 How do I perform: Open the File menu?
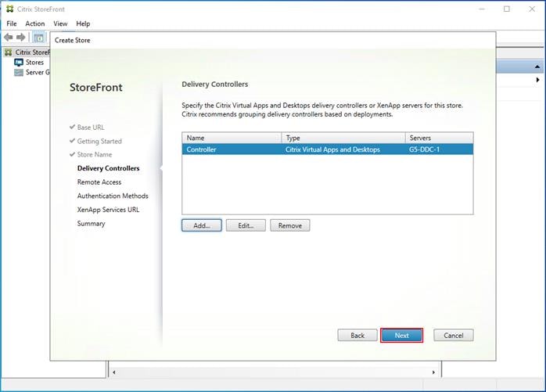12,23
